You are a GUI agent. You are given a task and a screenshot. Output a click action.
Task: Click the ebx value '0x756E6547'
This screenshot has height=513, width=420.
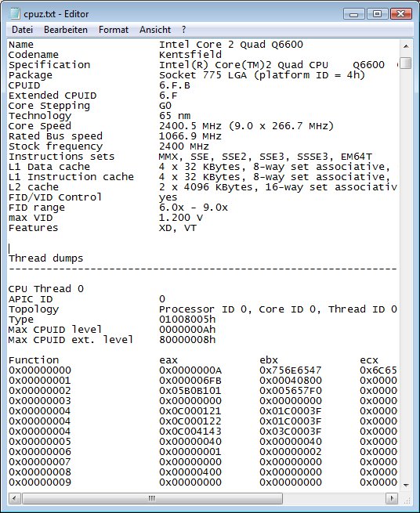point(291,370)
